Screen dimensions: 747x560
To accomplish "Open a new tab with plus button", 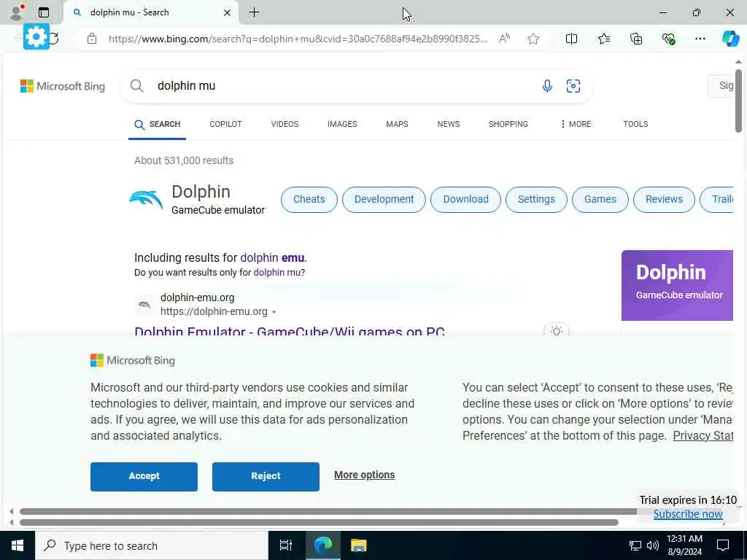I will pyautogui.click(x=255, y=12).
